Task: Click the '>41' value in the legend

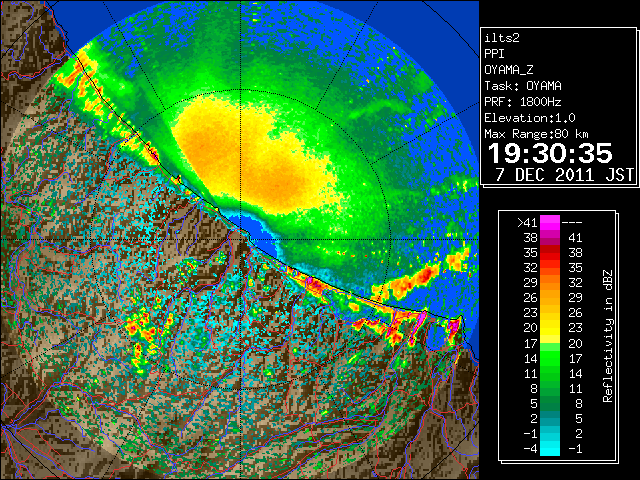Action: (x=527, y=222)
